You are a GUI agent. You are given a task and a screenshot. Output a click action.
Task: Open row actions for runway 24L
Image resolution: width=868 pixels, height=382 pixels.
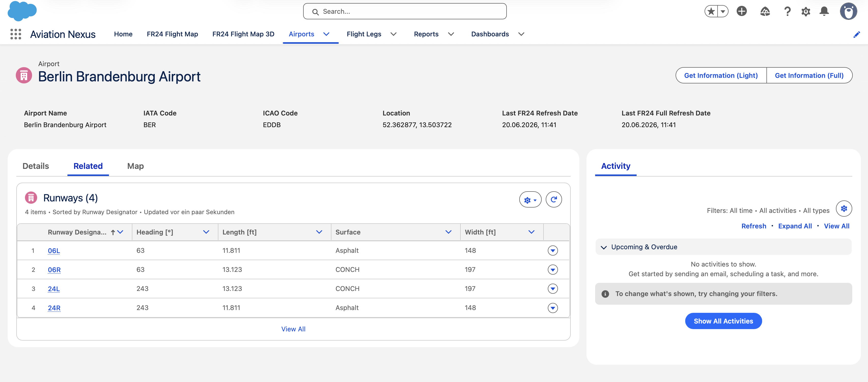[553, 289]
